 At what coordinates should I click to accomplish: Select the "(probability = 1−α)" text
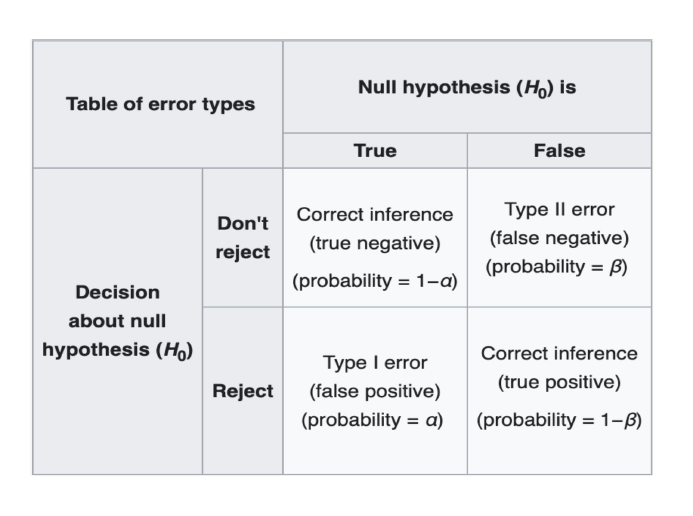pos(374,281)
